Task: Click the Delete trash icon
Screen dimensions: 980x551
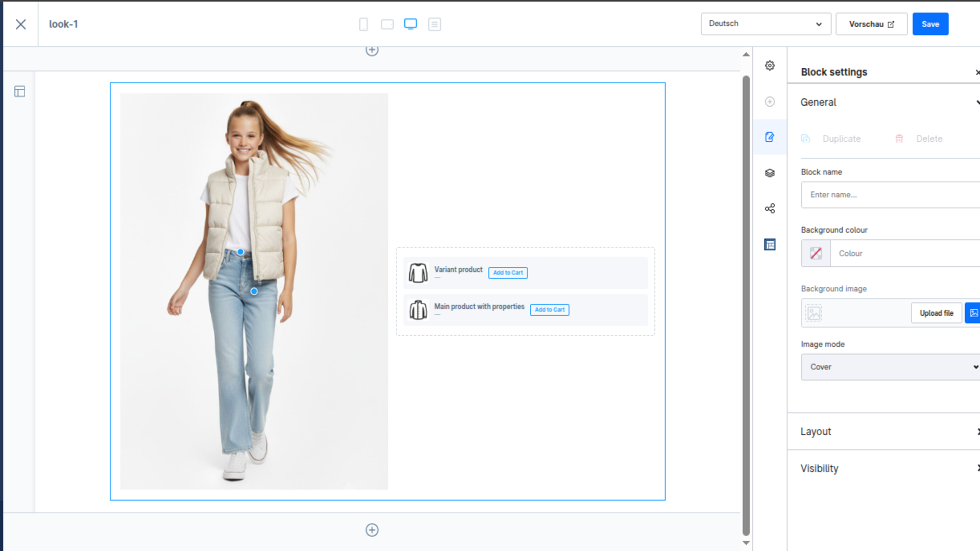Action: coord(899,139)
